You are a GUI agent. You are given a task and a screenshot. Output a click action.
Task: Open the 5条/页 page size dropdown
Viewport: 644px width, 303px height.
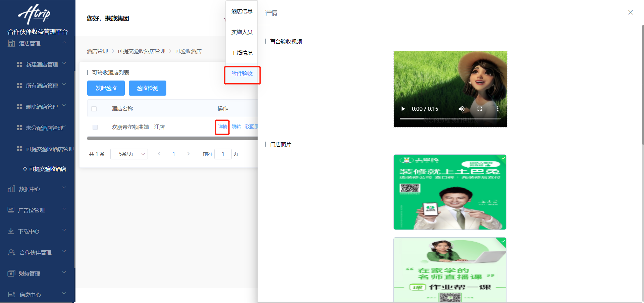coord(129,154)
